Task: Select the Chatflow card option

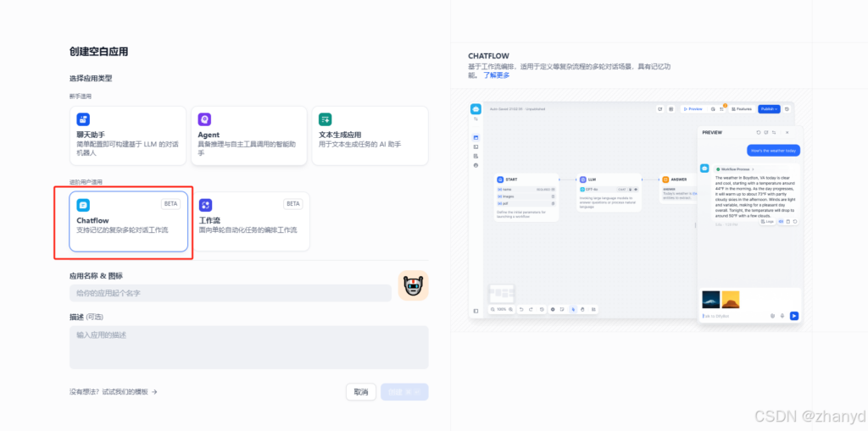Action: pyautogui.click(x=129, y=220)
